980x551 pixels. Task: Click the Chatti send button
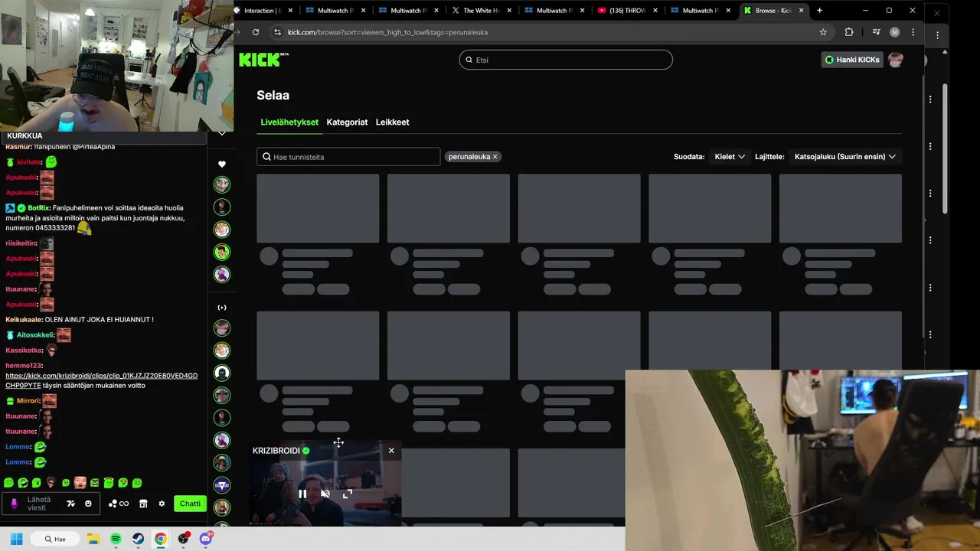click(x=190, y=504)
